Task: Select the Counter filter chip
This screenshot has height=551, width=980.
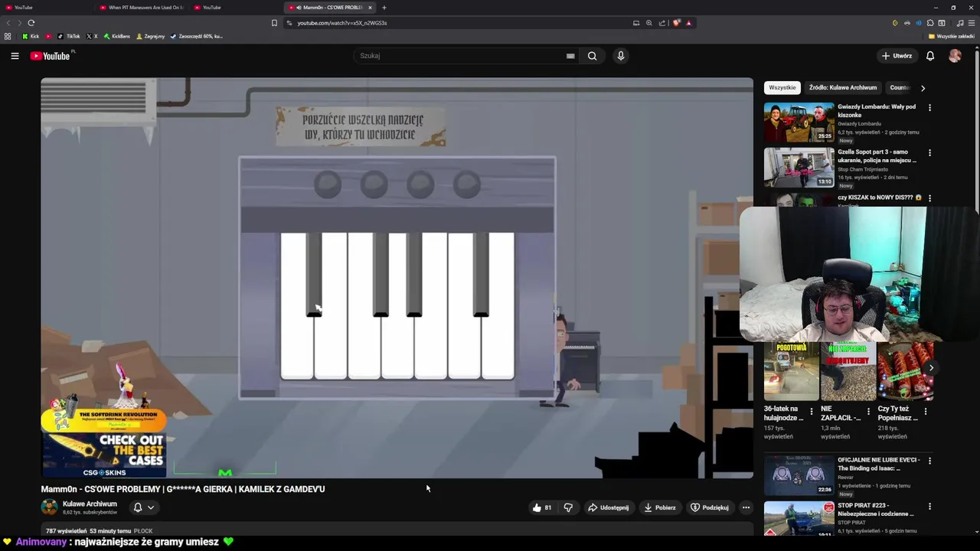Action: pyautogui.click(x=900, y=88)
